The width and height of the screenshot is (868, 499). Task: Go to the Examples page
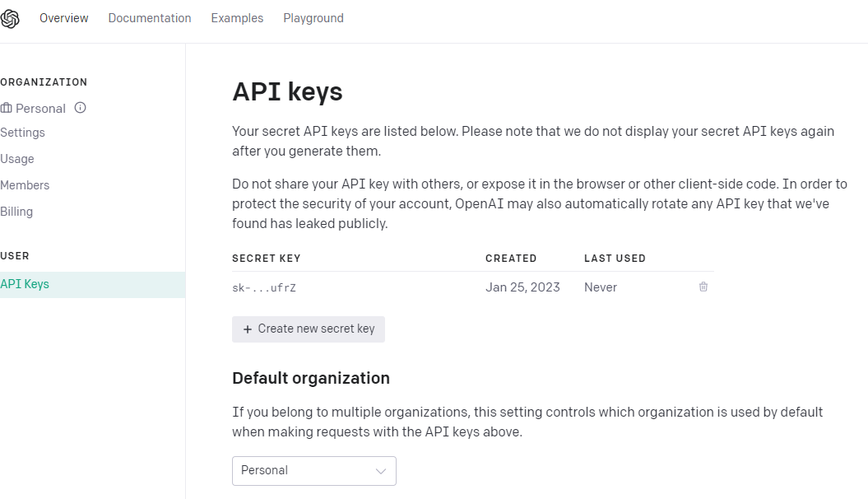[237, 18]
